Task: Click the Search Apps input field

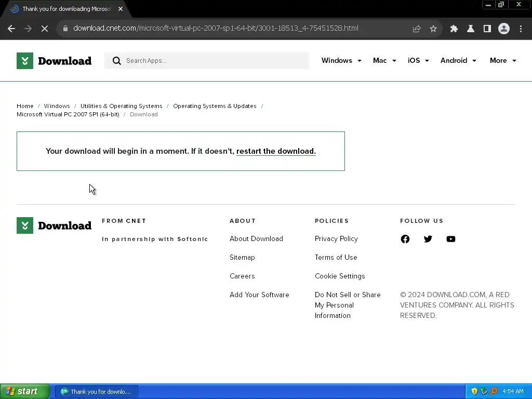Action: coord(207,61)
